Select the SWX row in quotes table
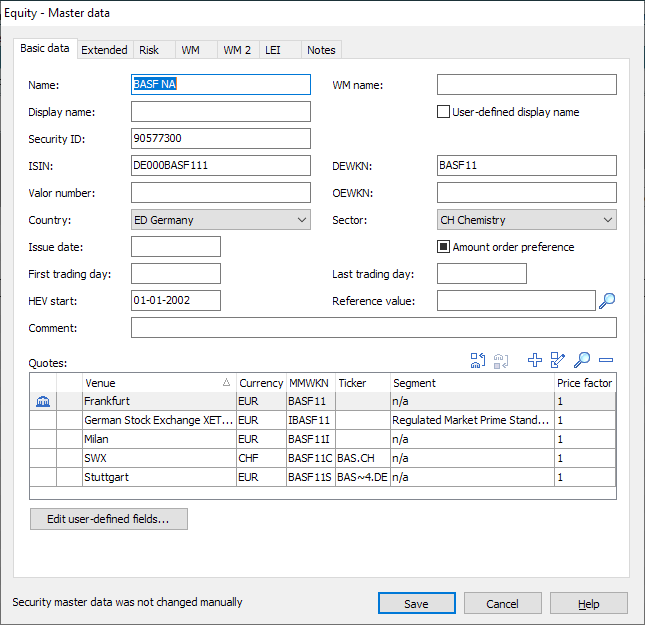 156,458
